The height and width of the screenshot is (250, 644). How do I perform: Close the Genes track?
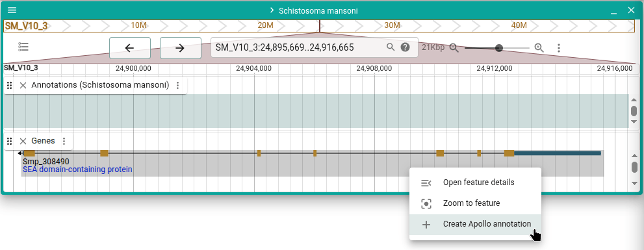[23, 141]
